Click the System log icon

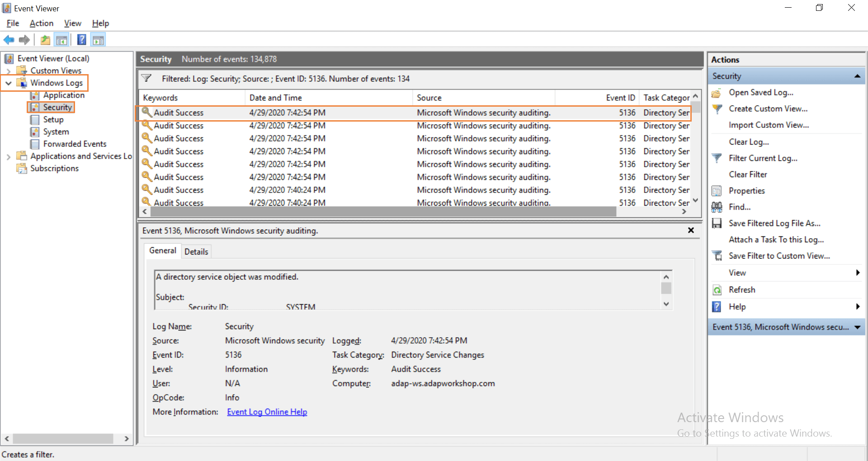tap(34, 132)
